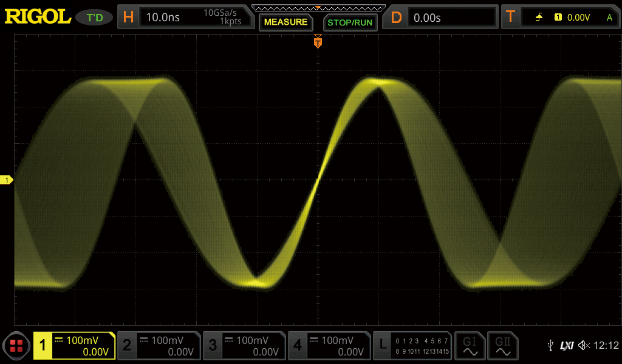
Task: Expand trigger settings showing 0.00V
Action: [x=559, y=17]
